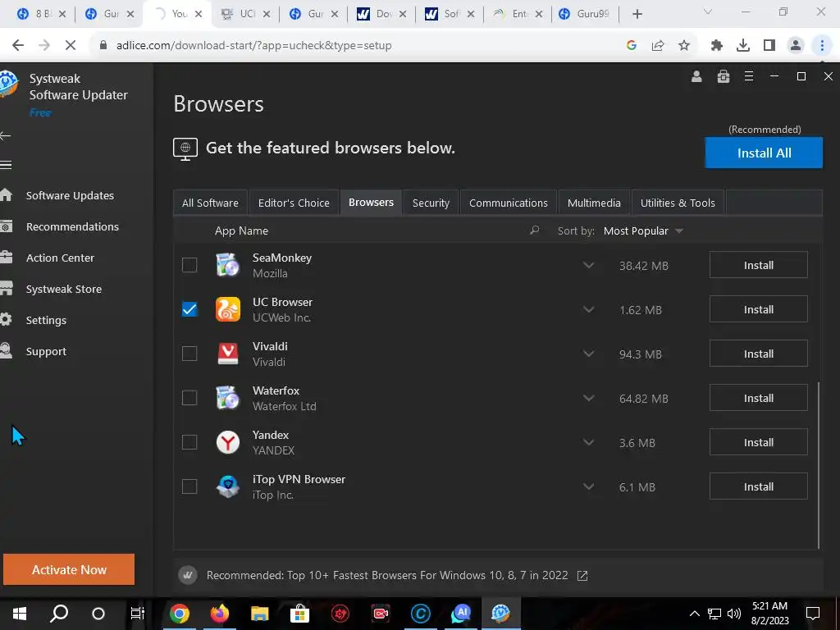Expand Yandex details chevron
840x630 pixels.
tap(588, 442)
